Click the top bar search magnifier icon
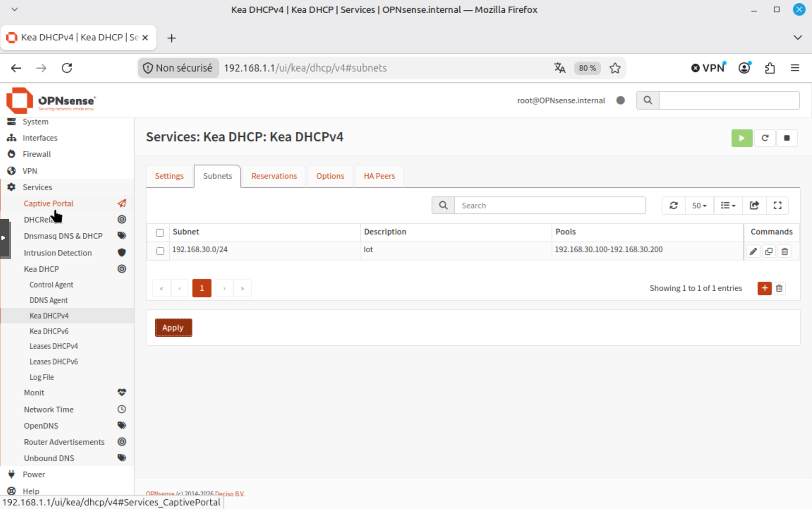The image size is (812, 509). (x=648, y=100)
